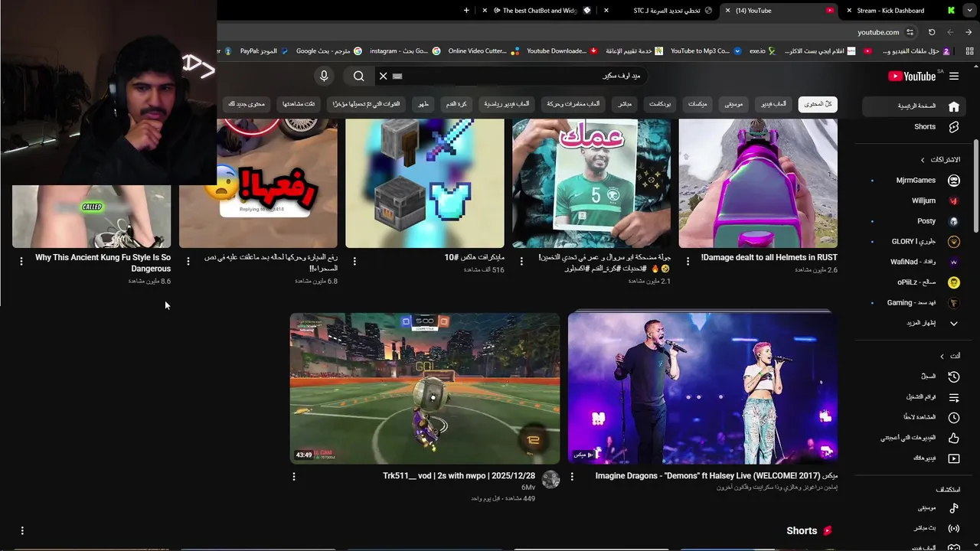The width and height of the screenshot is (980, 551).
Task: Clear the search box with the X
Action: click(384, 76)
